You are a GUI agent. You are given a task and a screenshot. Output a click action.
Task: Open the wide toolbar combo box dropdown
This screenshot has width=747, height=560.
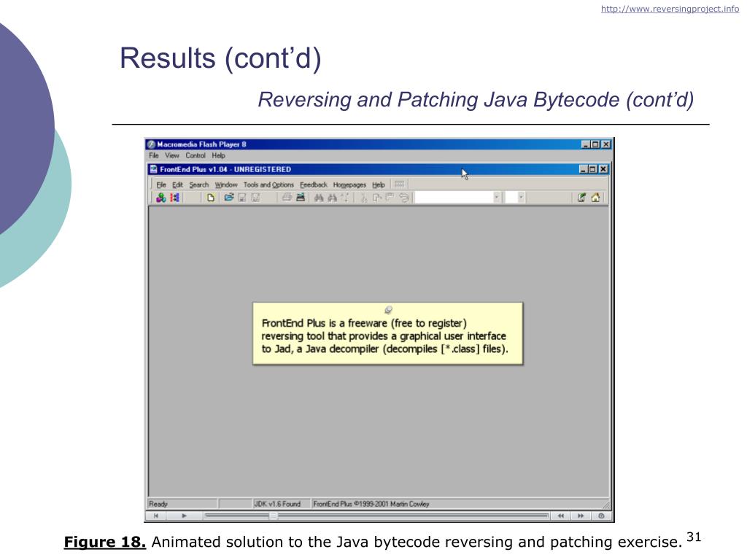496,197
